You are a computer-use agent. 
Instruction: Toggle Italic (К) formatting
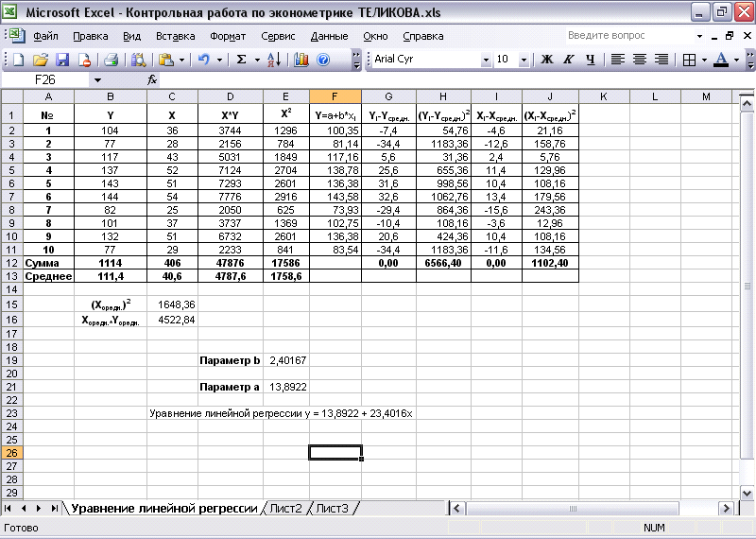(569, 60)
